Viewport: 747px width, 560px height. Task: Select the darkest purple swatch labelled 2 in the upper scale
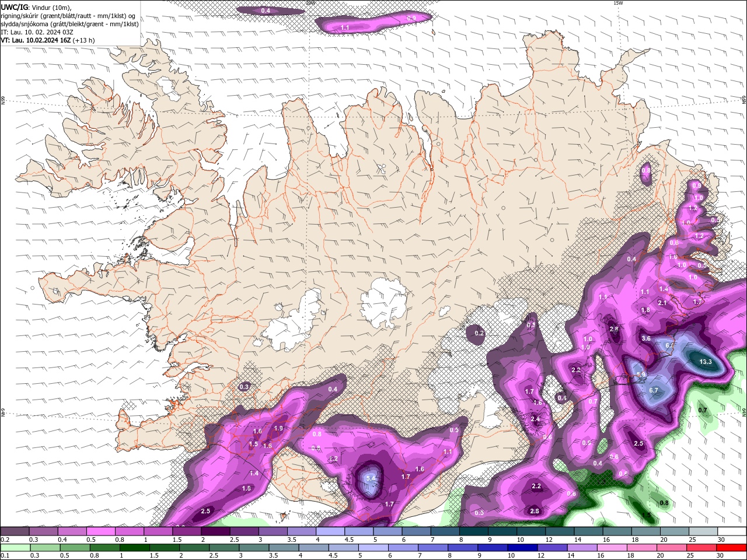click(x=215, y=531)
